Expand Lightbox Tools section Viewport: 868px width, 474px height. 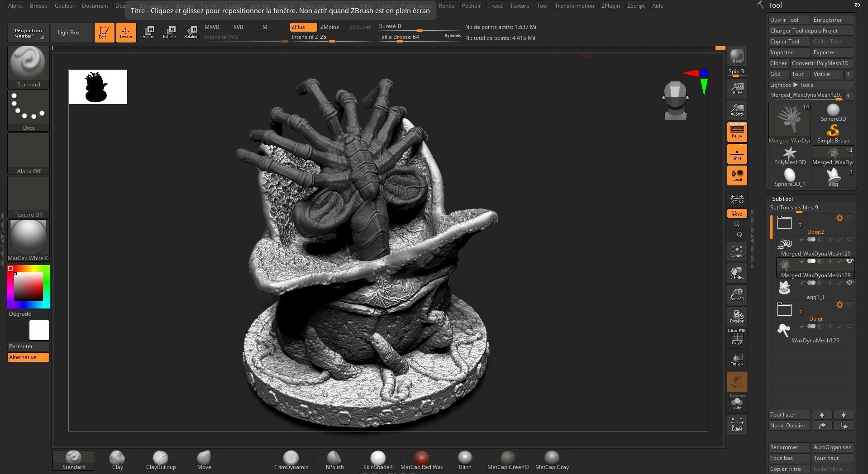(811, 85)
